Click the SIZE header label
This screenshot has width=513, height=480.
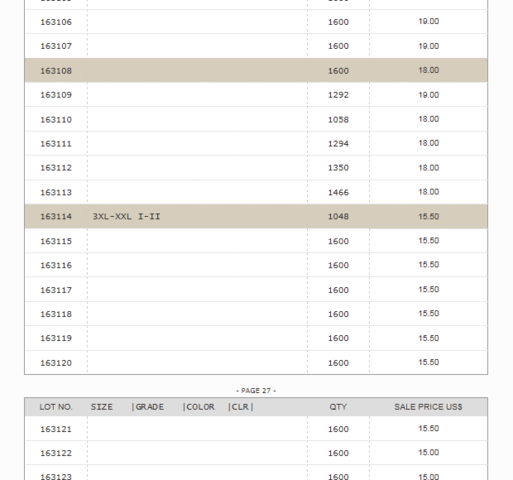[x=102, y=407]
